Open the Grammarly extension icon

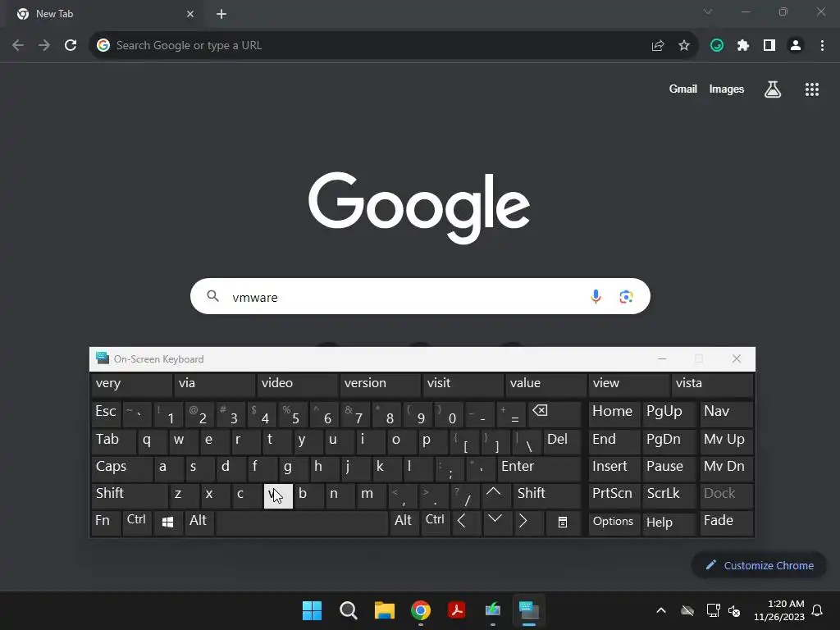[717, 46]
